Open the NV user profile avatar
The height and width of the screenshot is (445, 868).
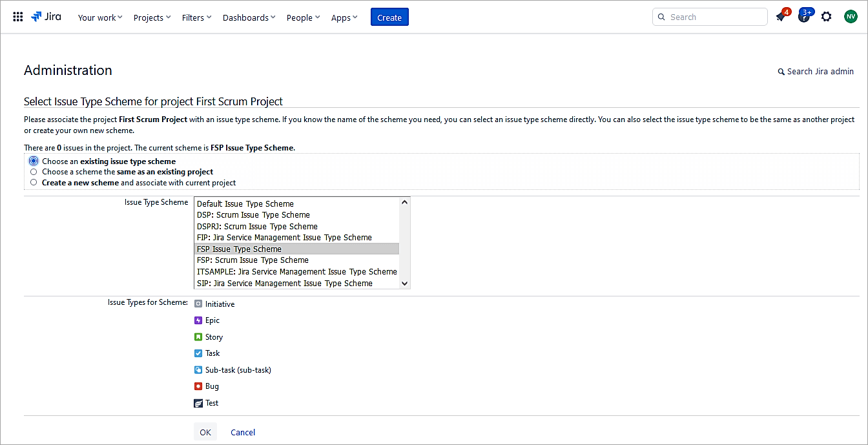[850, 17]
